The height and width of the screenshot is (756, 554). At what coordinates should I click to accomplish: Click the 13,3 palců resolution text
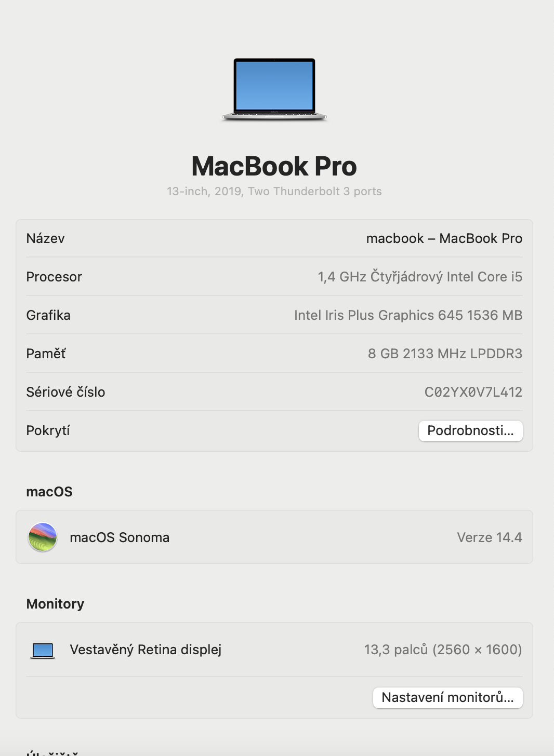click(443, 650)
